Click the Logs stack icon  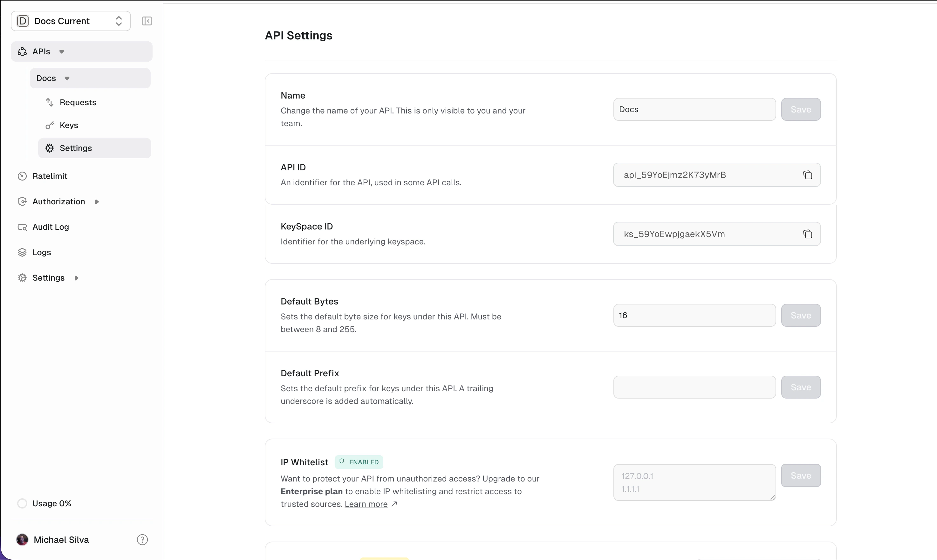click(x=22, y=252)
